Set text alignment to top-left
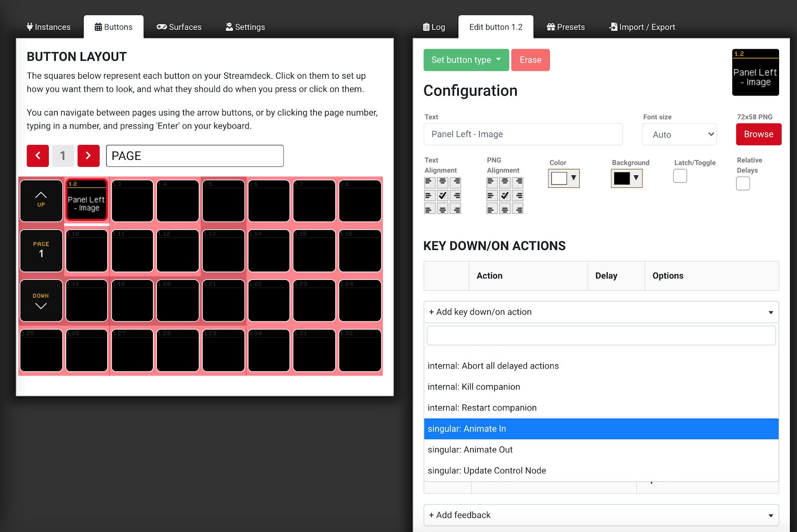 (429, 182)
